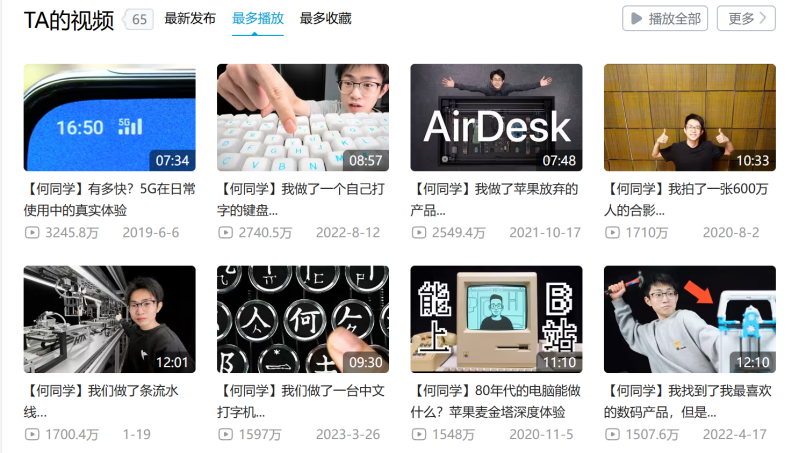Open the title 我拍了一张600万人的合影
792x453 pixels.
pyautogui.click(x=686, y=199)
